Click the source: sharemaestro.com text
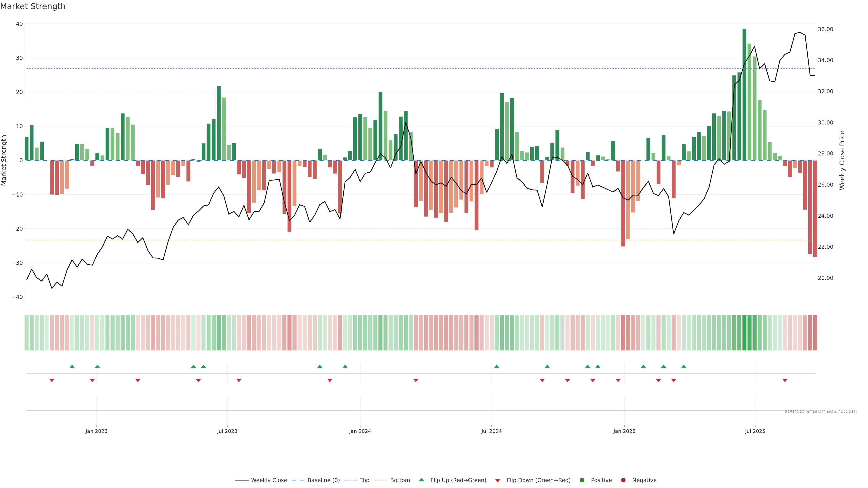Viewport: 868px width, 488px height. (x=821, y=411)
